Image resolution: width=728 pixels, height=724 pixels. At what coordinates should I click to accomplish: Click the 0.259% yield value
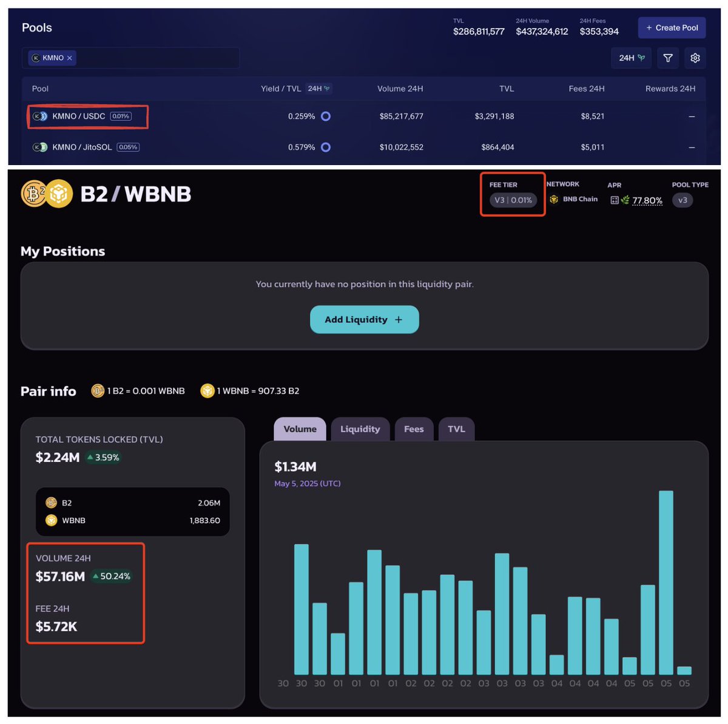(x=302, y=116)
